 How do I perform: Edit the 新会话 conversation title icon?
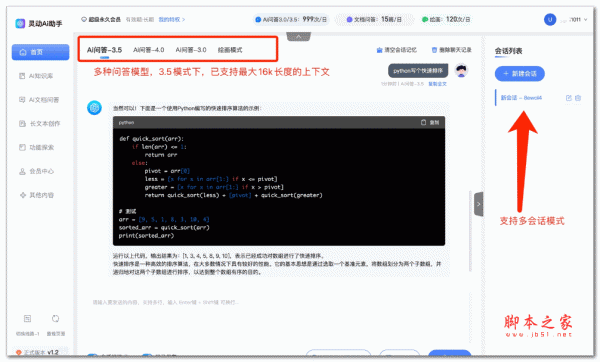pyautogui.click(x=569, y=98)
